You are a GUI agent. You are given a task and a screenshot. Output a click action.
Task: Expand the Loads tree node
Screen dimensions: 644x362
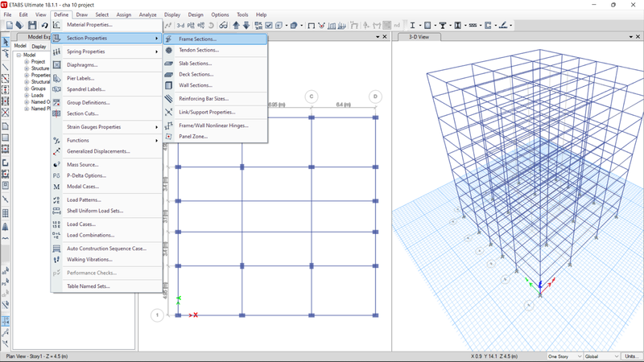[27, 95]
